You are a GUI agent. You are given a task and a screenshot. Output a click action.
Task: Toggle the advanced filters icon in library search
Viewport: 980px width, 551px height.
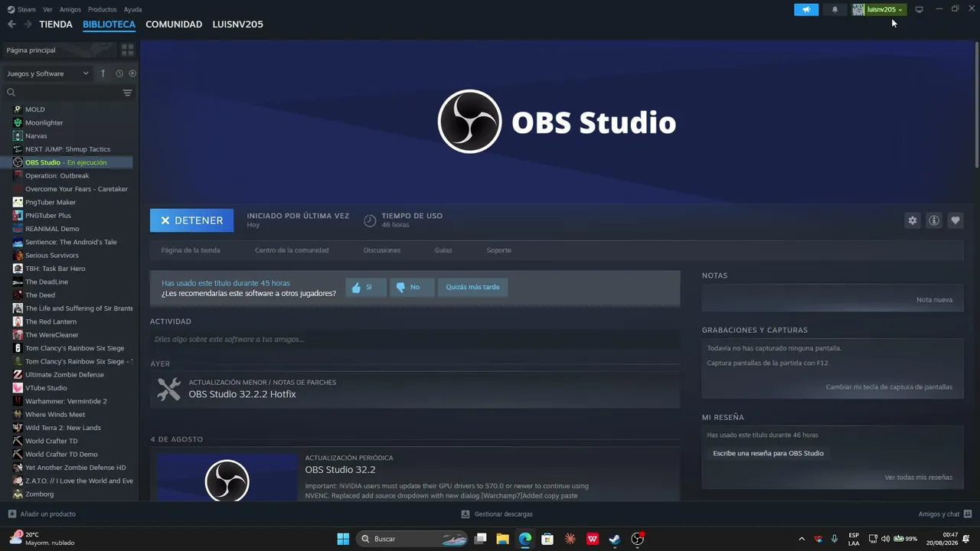pos(127,93)
